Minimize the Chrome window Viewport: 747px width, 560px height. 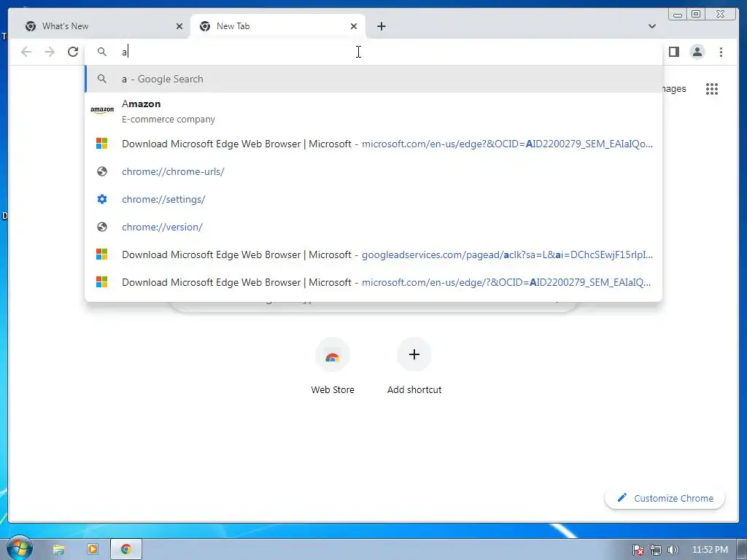678,15
